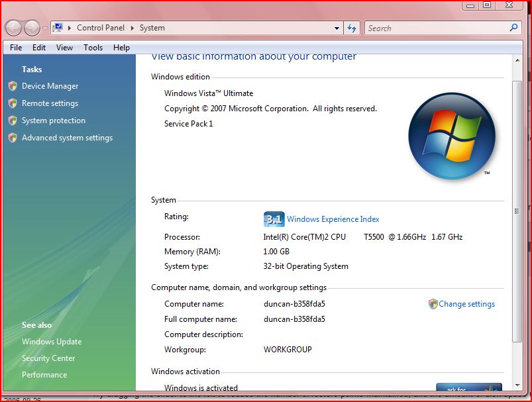Click the computer icon in the address bar
Image resolution: width=532 pixels, height=402 pixels.
(58, 27)
